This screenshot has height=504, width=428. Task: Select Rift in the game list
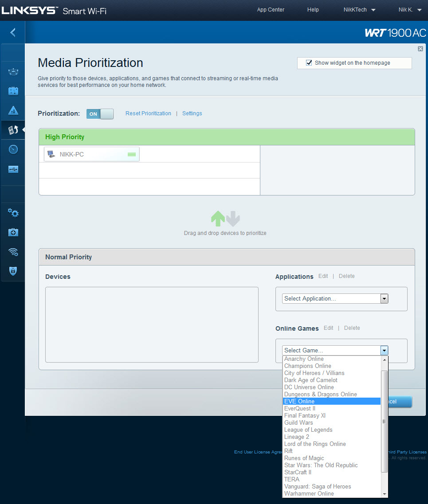331,451
